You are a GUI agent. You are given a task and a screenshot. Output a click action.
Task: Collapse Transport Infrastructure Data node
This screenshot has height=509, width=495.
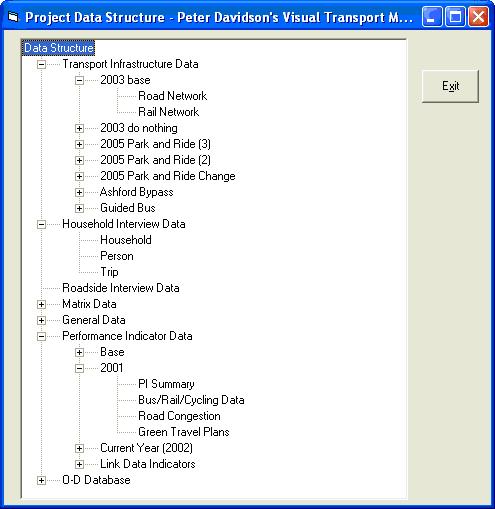tap(41, 64)
